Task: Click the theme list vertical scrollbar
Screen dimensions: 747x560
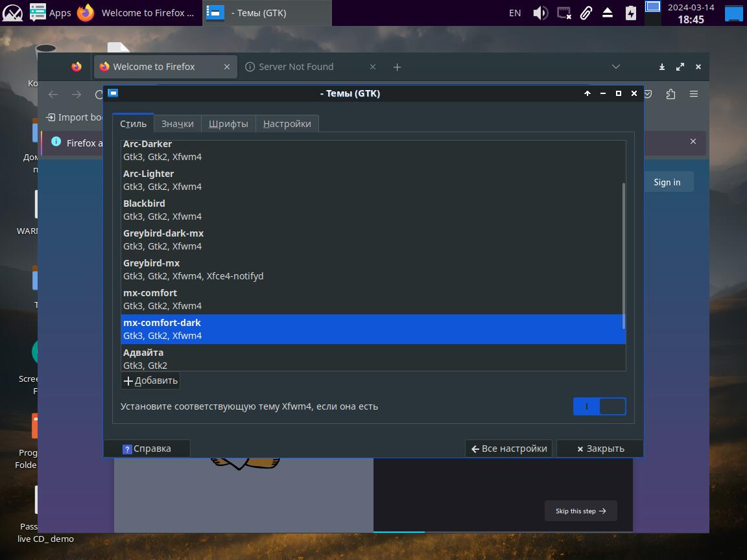Action: pos(624,256)
